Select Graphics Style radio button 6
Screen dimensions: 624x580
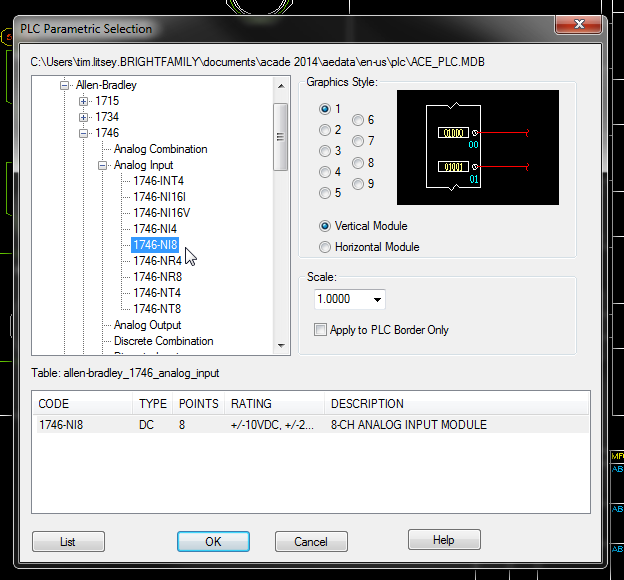click(x=358, y=120)
